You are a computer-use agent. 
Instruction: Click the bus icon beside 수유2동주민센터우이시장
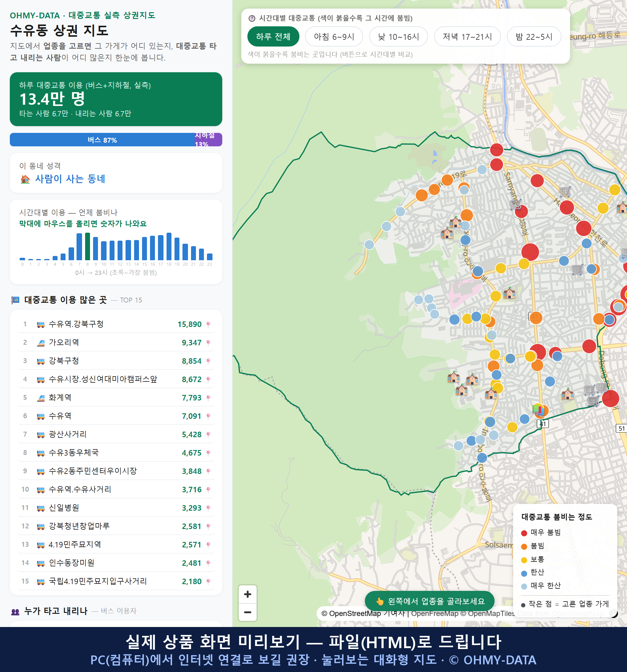pyautogui.click(x=40, y=471)
